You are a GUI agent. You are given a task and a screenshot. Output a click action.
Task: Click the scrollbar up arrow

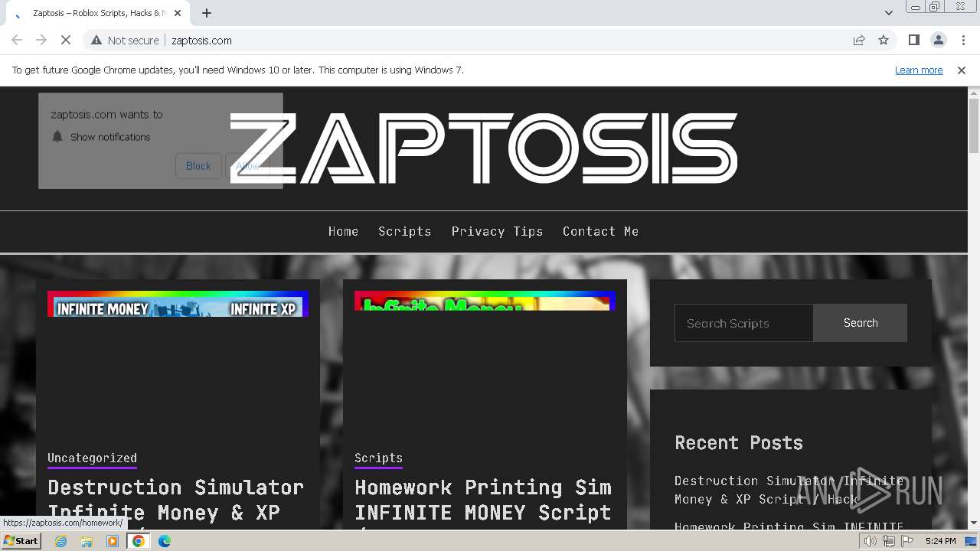(x=974, y=93)
